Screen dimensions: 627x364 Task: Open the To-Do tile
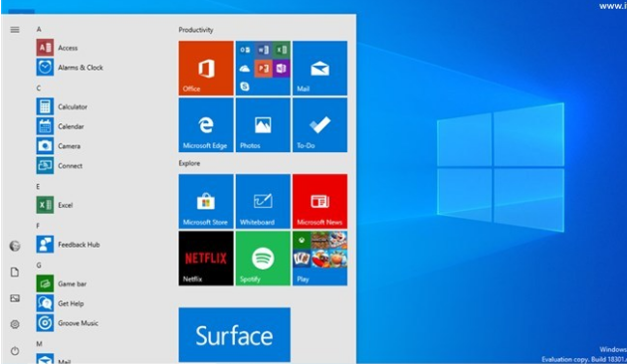(319, 125)
